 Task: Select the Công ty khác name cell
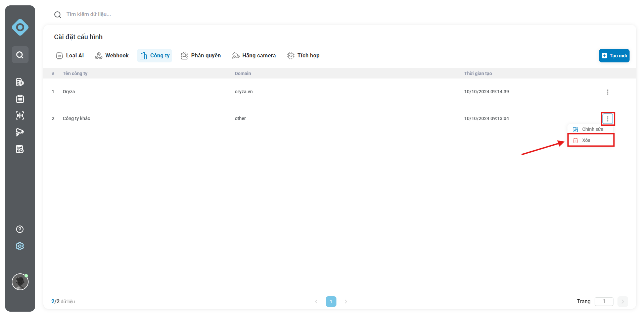tap(76, 118)
